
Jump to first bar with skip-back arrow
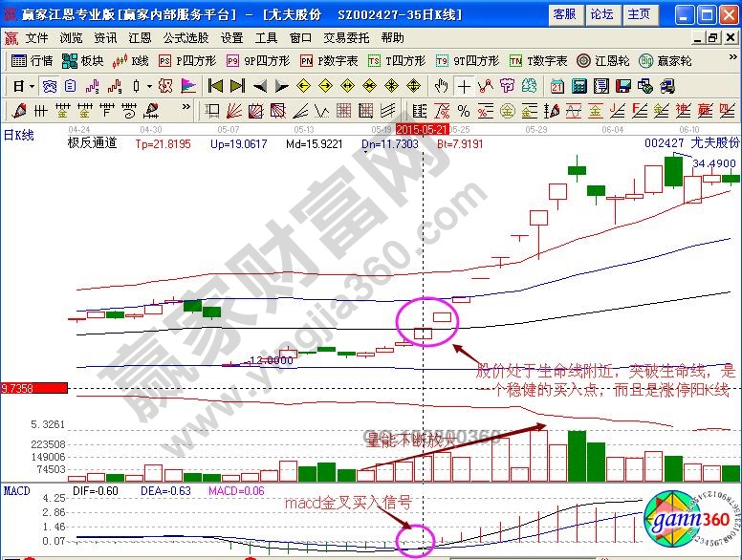pyautogui.click(x=215, y=86)
